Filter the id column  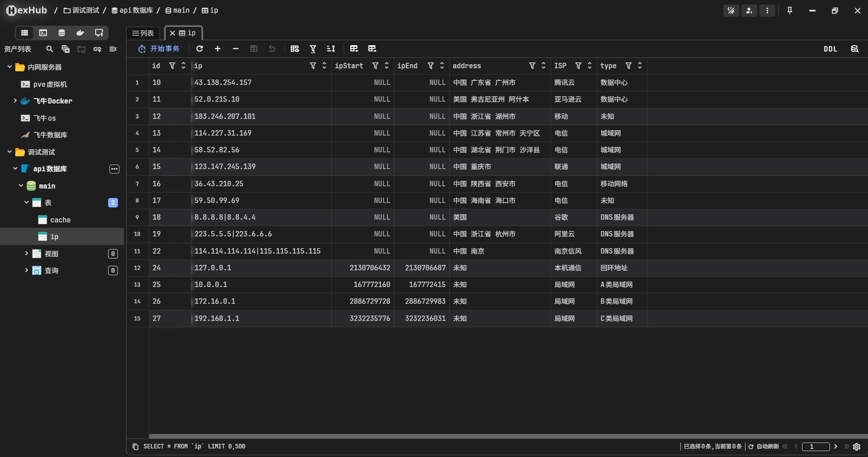(172, 66)
